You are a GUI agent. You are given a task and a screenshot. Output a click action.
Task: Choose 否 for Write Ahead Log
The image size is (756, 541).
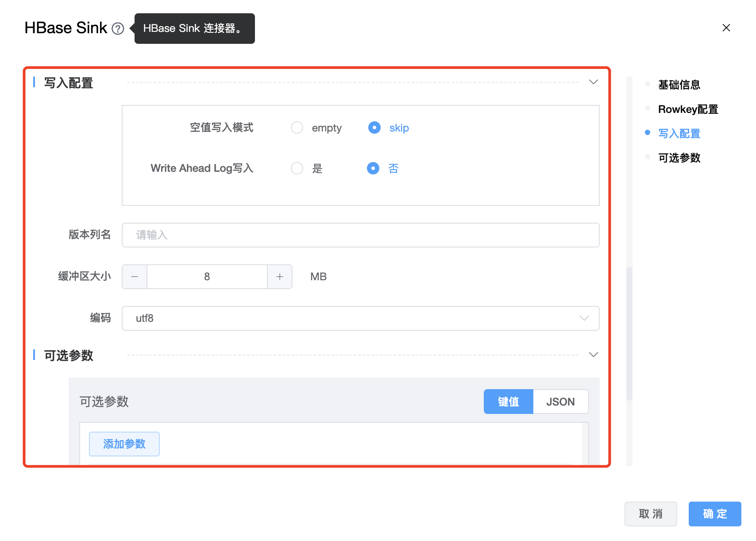[x=373, y=168]
